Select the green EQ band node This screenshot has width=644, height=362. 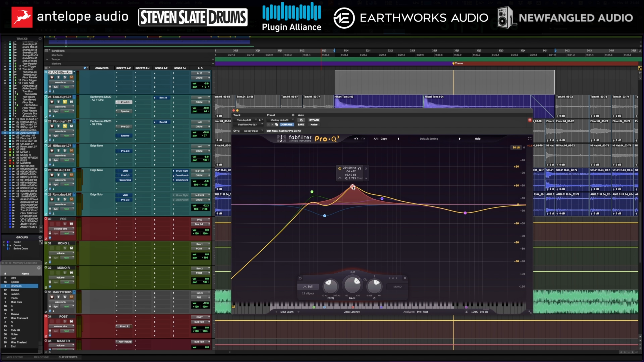[x=312, y=192]
